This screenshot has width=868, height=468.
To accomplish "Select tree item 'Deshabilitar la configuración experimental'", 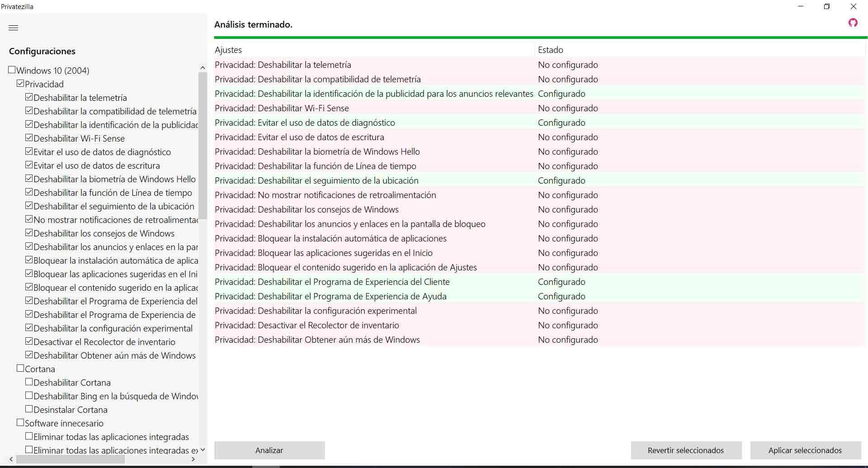I will pyautogui.click(x=113, y=328).
